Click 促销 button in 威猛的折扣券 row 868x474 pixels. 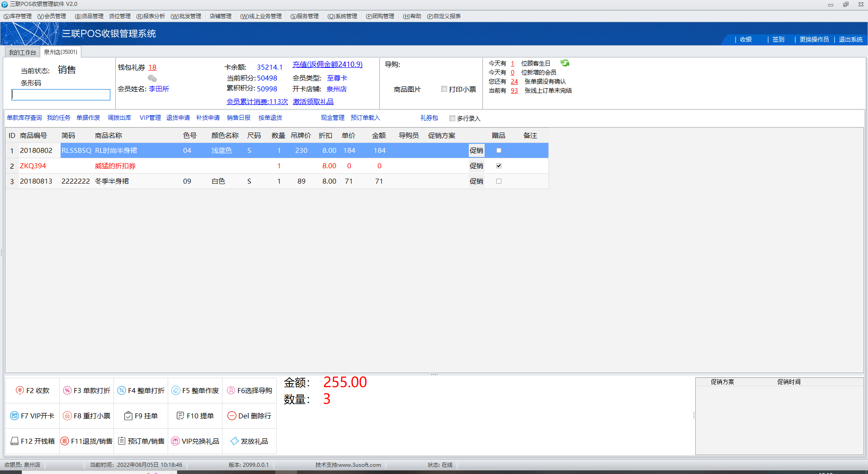(x=476, y=166)
